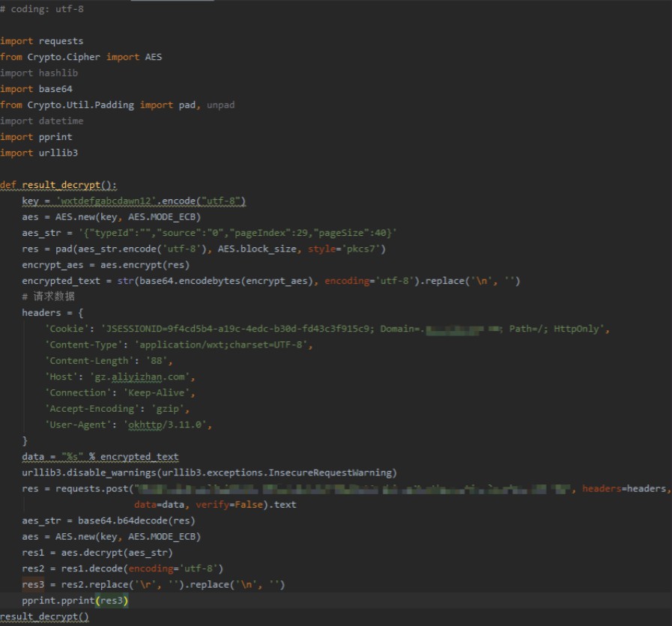Click the 'import base64' statement
Viewport: 672px width, 626px height.
(x=37, y=89)
